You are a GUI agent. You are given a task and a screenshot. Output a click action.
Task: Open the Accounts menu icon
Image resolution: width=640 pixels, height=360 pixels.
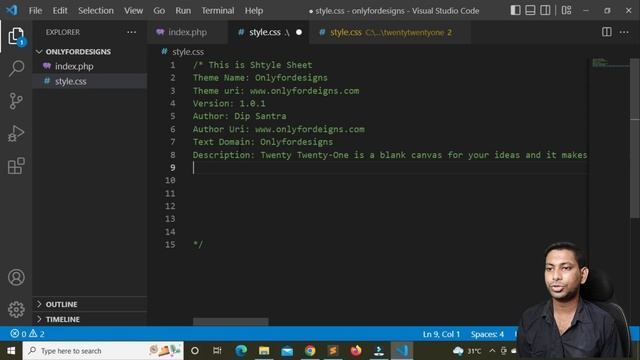coord(16,277)
